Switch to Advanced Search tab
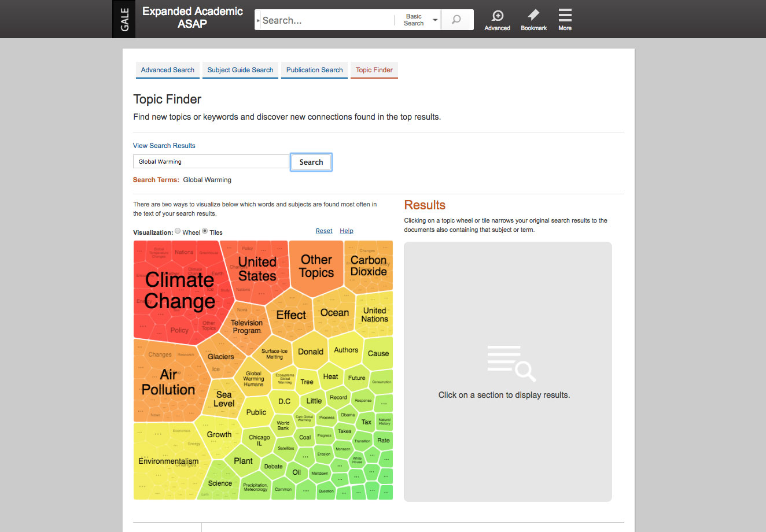This screenshot has height=532, width=766. [168, 70]
